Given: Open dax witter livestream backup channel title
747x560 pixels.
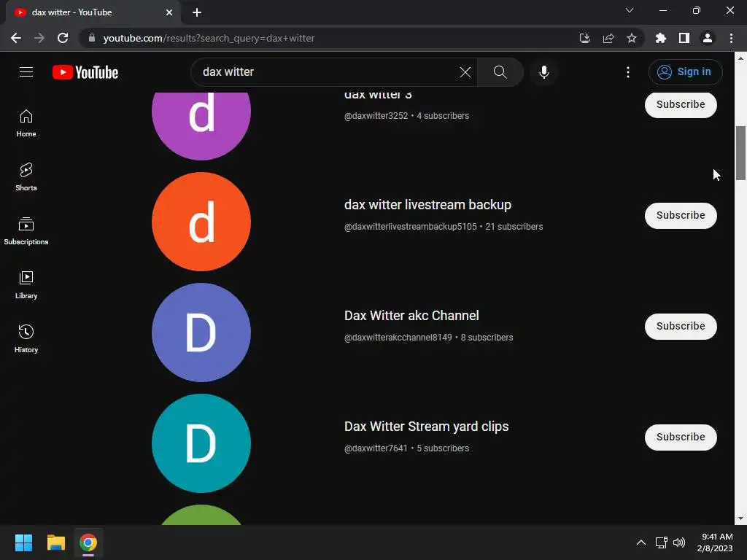Looking at the screenshot, I should tap(427, 205).
